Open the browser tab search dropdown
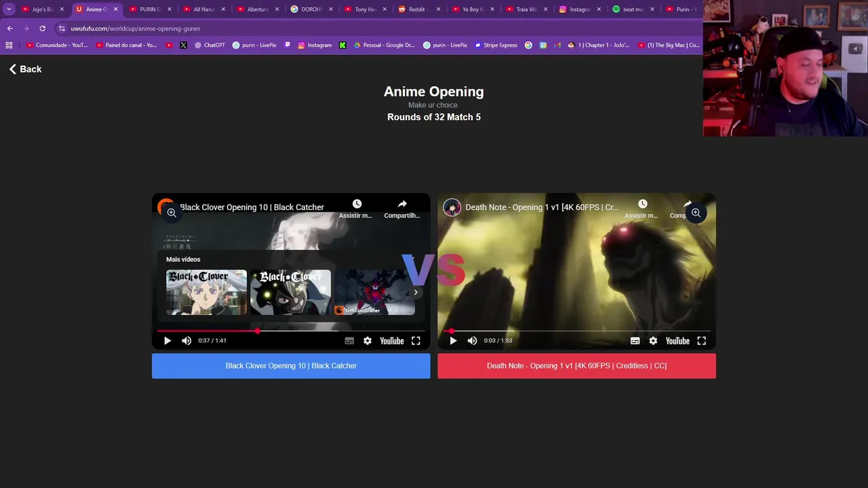Screen dimensions: 868x488 click(x=9, y=9)
